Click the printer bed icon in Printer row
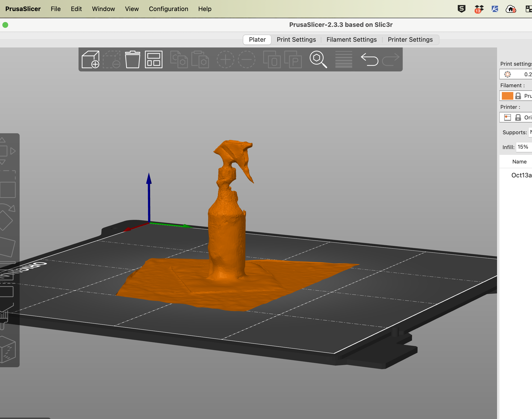The width and height of the screenshot is (532, 419). 508,117
